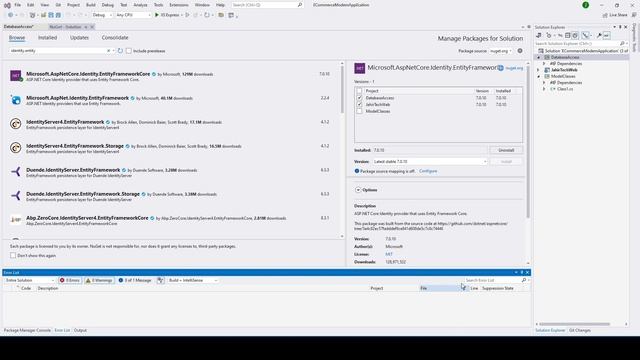Image resolution: width=640 pixels, height=360 pixels.
Task: Close the NuGet - Solution document tab
Action: coord(92,27)
